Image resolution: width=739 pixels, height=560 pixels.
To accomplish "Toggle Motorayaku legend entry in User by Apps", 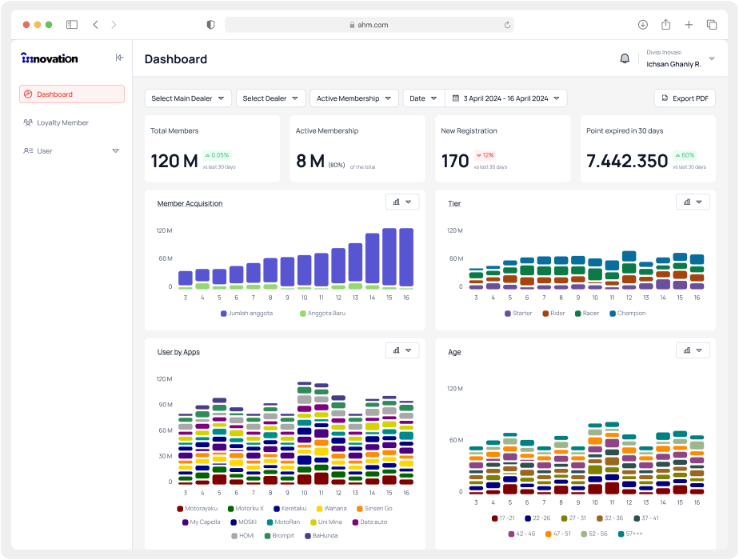I will point(197,509).
